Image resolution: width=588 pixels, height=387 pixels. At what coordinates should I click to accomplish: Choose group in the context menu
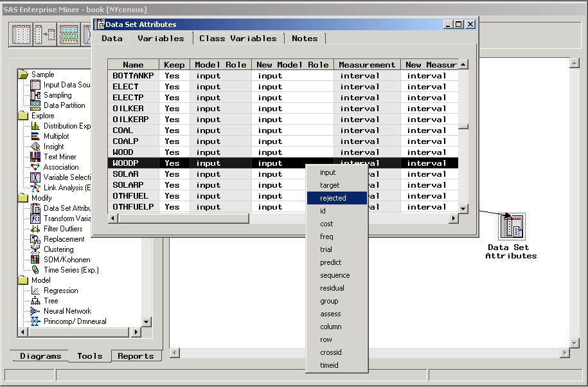coord(337,301)
